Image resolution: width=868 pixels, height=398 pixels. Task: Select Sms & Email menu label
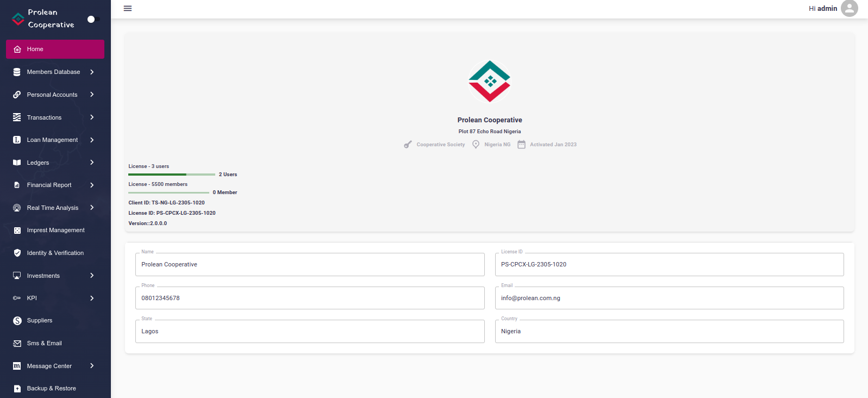coord(45,344)
